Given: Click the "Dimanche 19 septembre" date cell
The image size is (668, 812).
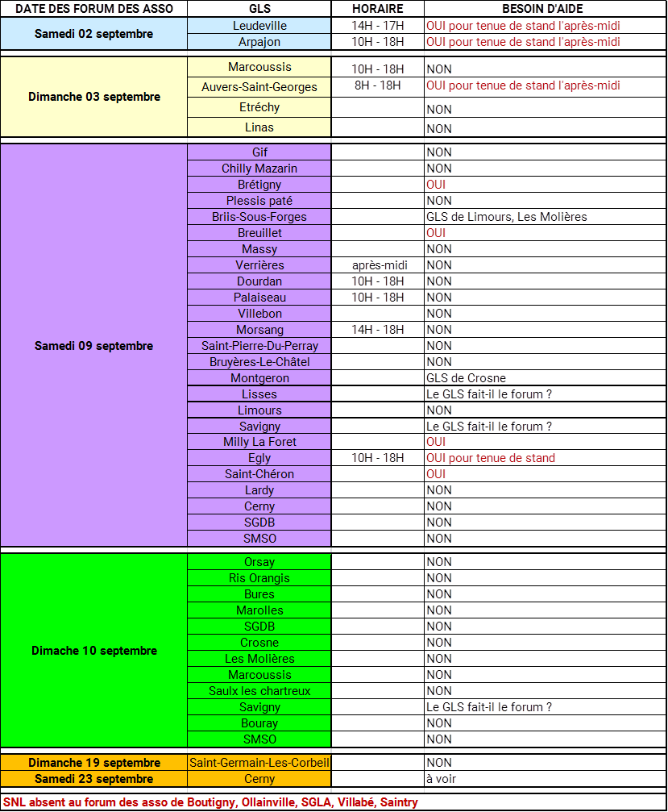Looking at the screenshot, I should click(x=93, y=763).
